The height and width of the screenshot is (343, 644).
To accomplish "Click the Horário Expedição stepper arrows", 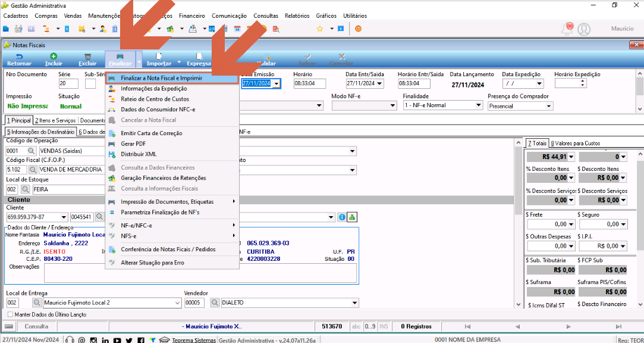I will 582,83.
